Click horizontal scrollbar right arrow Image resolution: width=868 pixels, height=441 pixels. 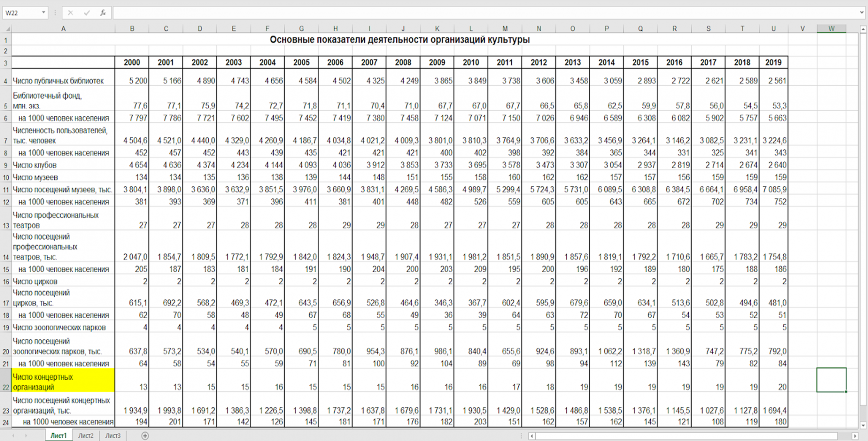coord(855,436)
